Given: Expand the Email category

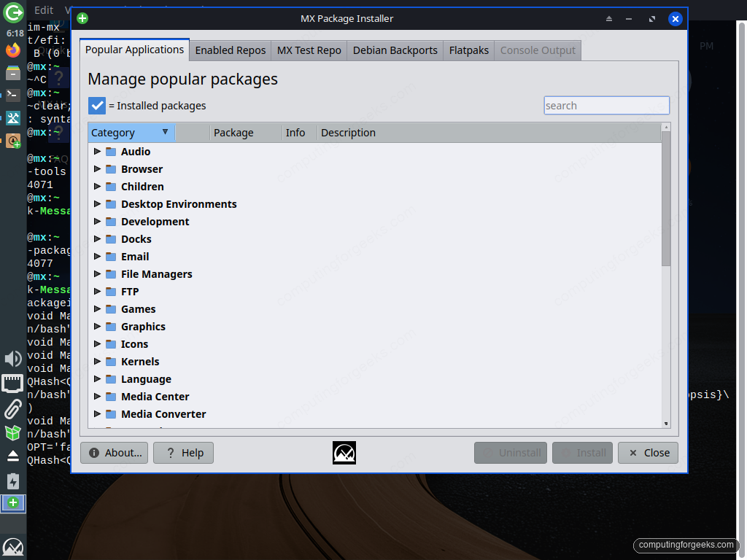Looking at the screenshot, I should coord(97,256).
